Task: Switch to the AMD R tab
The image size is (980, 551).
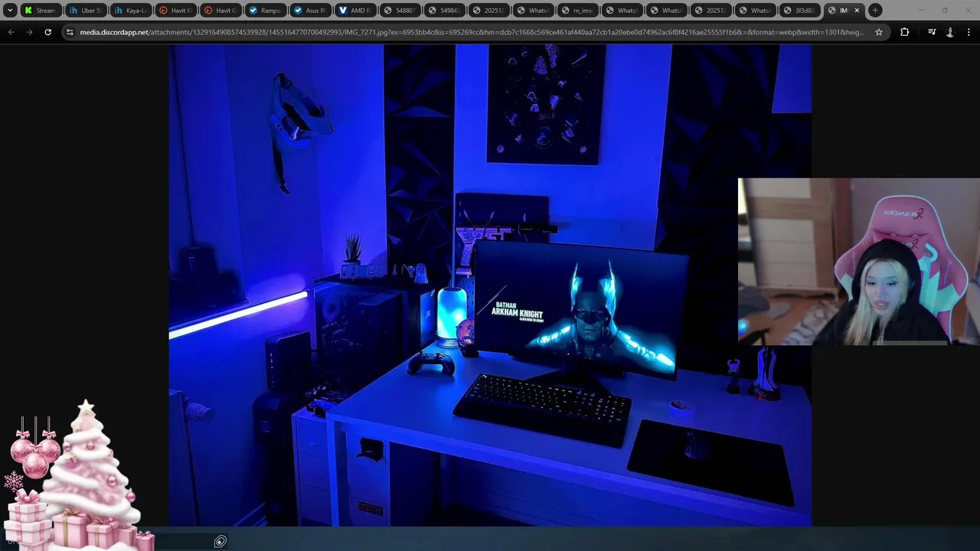Action: point(354,11)
